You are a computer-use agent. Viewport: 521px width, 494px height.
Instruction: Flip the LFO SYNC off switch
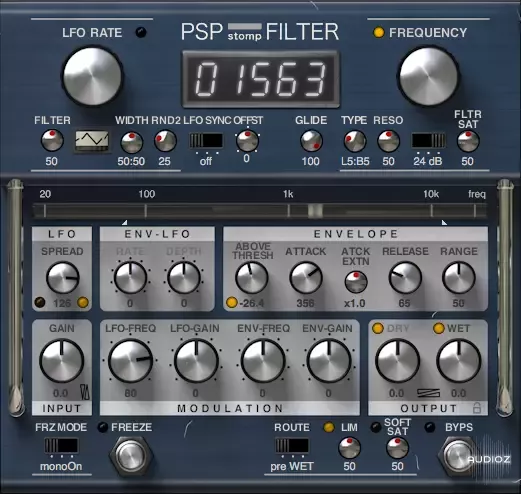206,141
